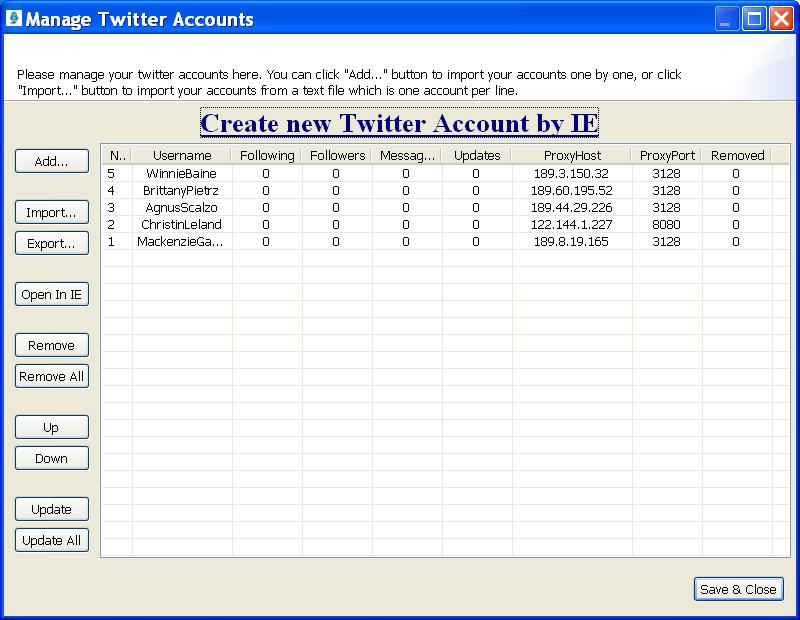Export accounts with the Export... button
Screen dimensions: 800x620
(x=52, y=243)
